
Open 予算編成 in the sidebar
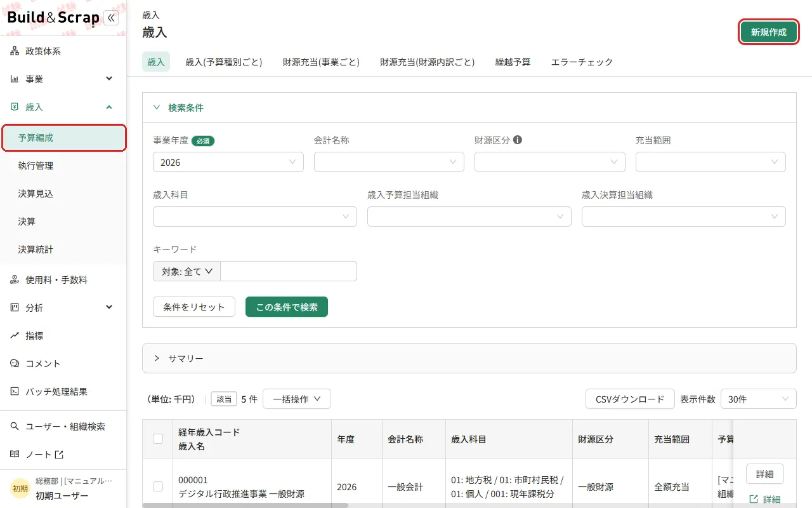point(63,138)
